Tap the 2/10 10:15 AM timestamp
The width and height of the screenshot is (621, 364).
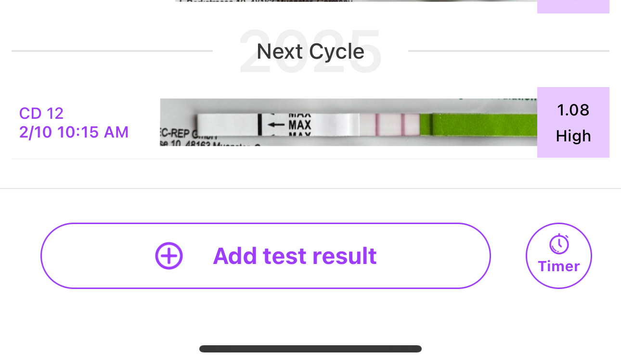[74, 132]
